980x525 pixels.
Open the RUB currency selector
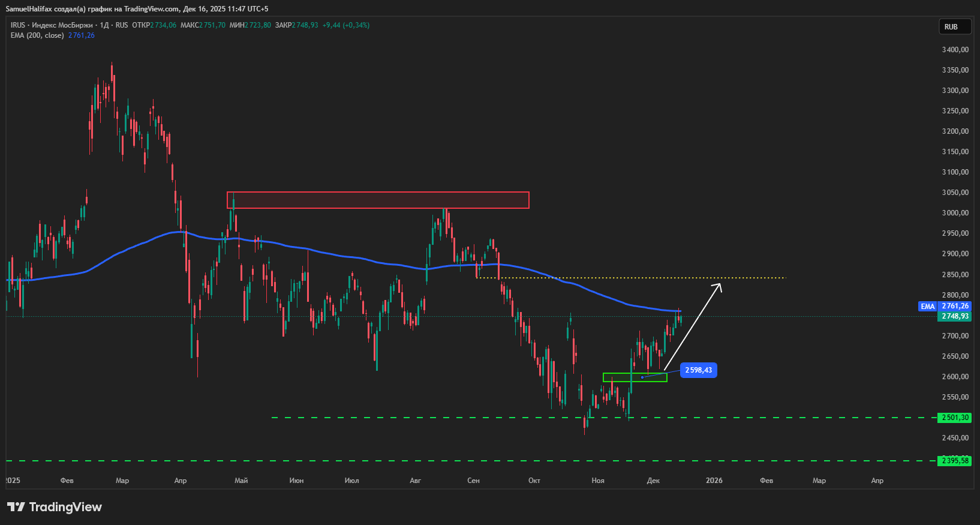coord(955,27)
